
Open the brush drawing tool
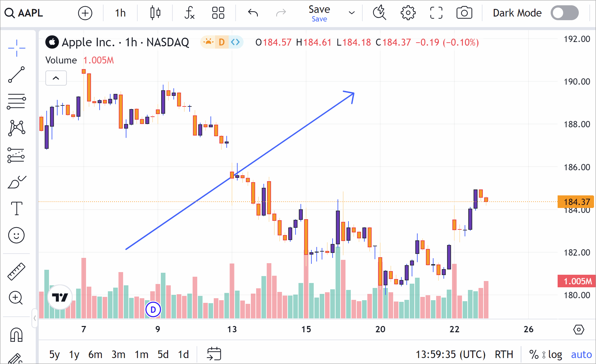click(16, 182)
